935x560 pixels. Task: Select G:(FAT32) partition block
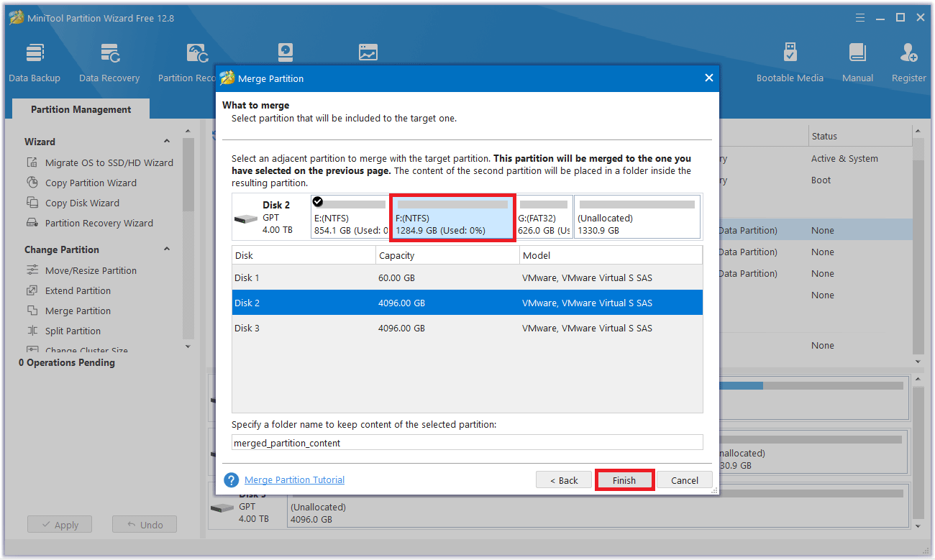(544, 217)
